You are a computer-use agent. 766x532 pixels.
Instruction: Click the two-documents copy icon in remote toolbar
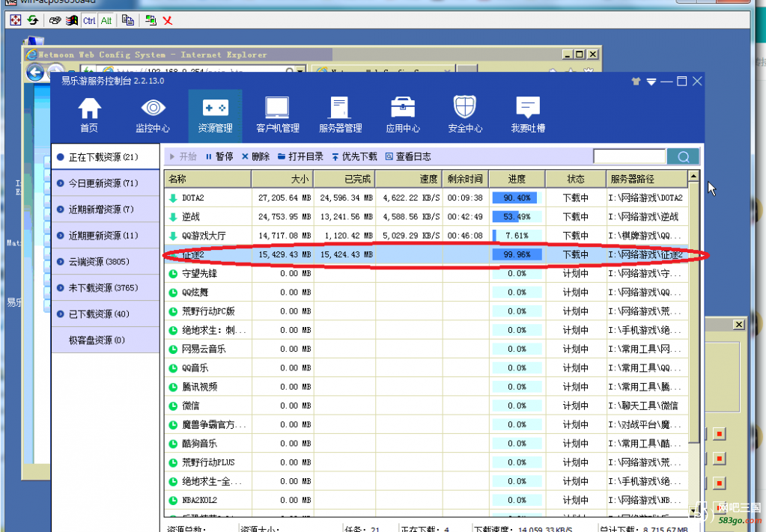[x=128, y=20]
